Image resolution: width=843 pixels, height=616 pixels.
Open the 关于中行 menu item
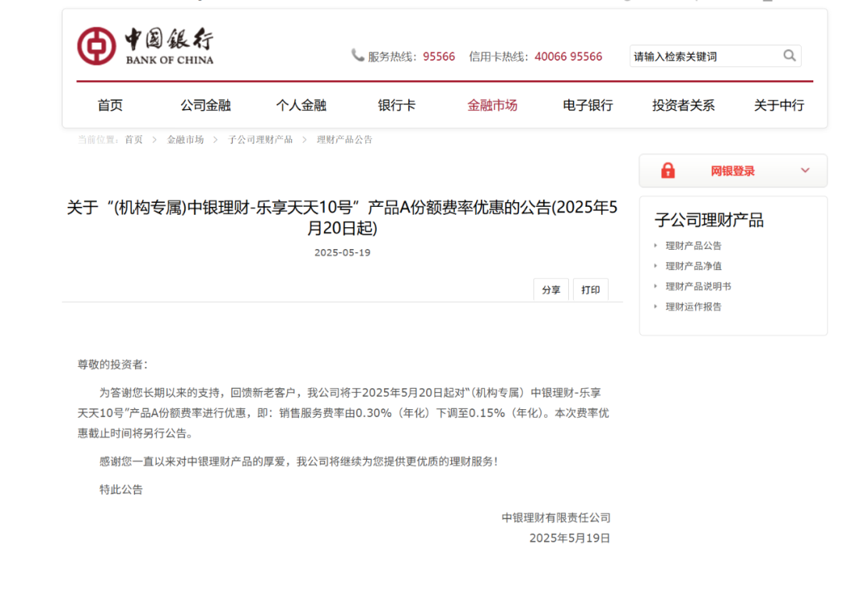pos(779,105)
